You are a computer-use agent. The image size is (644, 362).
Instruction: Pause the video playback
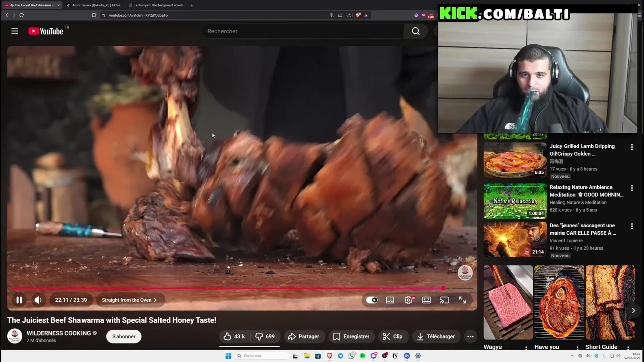tap(19, 300)
